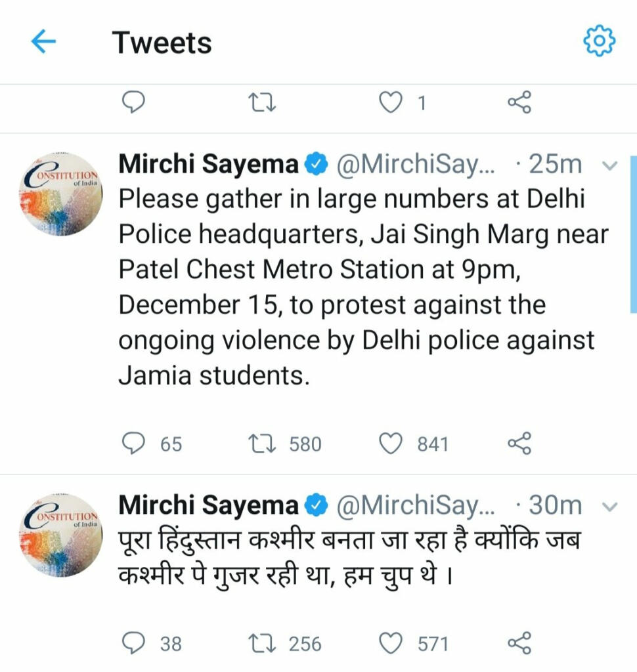Reply to the Delhi Police protest tweet
The image size is (637, 672).
[x=133, y=443]
